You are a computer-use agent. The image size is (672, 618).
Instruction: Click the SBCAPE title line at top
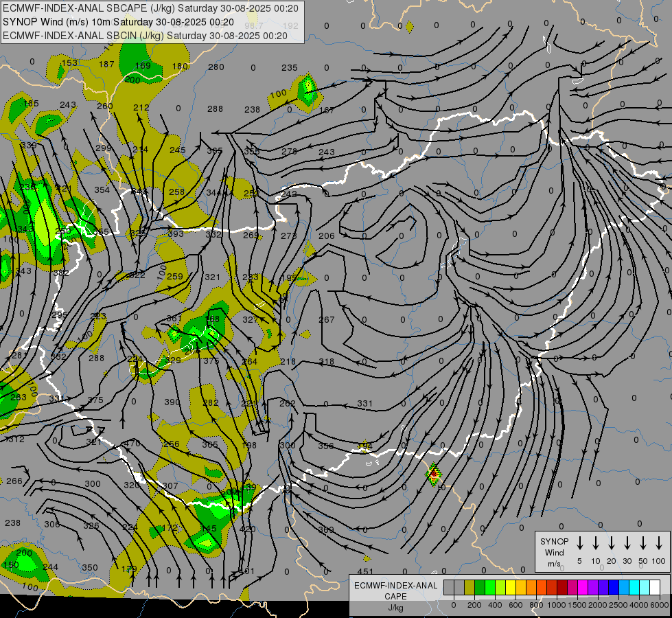click(150, 8)
